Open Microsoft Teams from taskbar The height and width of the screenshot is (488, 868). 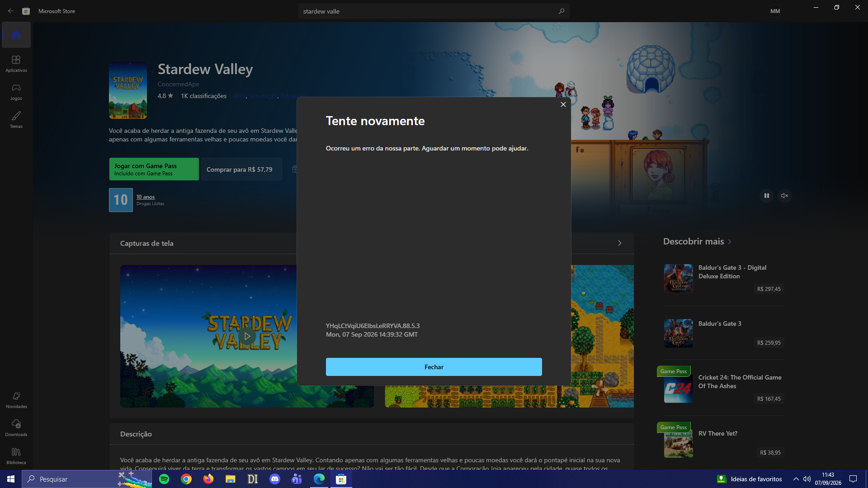tap(297, 479)
